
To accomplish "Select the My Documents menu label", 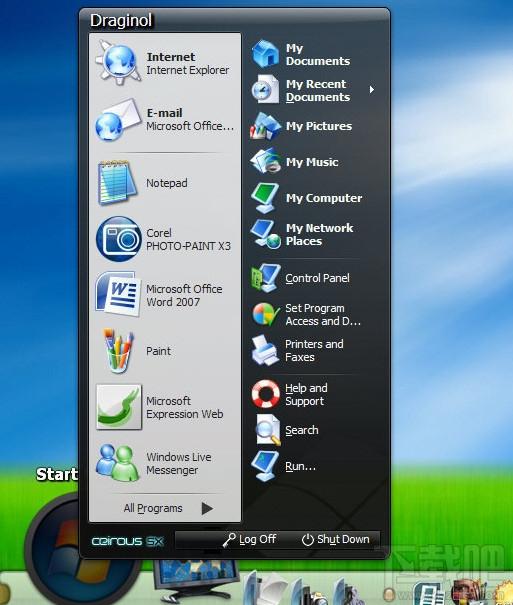I will coord(318,54).
